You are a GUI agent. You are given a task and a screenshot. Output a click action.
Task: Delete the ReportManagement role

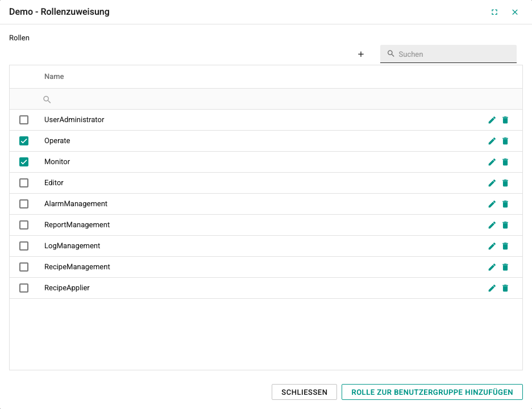point(505,225)
